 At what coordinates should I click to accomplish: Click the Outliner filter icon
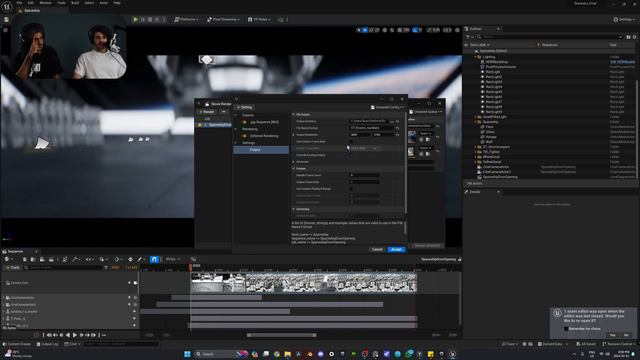(468, 37)
